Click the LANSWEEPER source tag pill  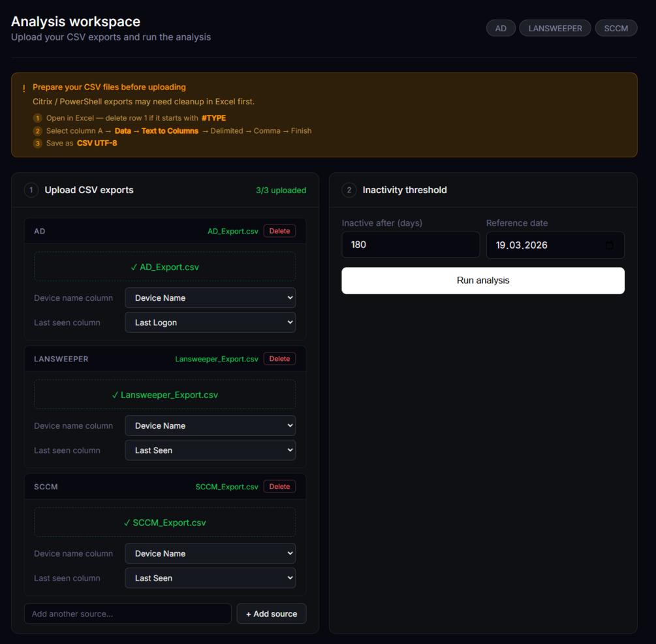tap(555, 28)
